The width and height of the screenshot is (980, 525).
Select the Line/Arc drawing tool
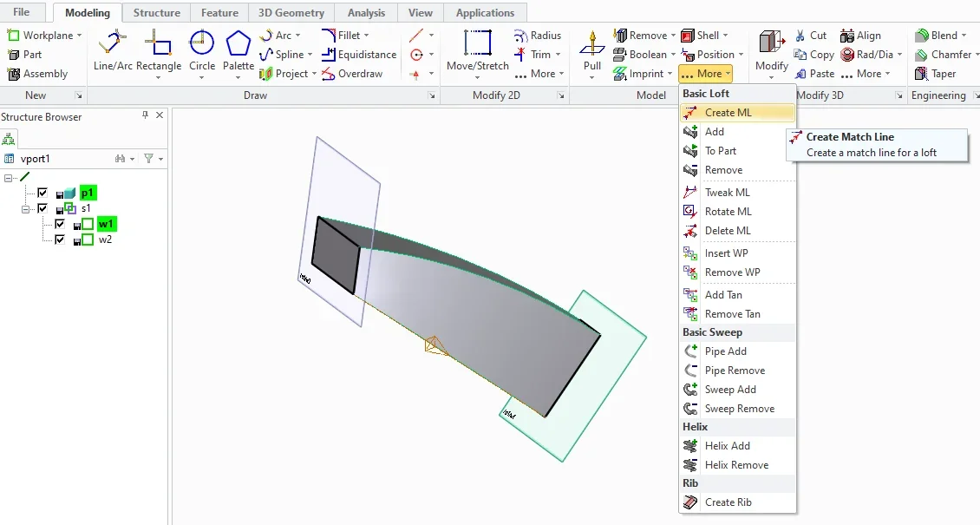pos(112,51)
